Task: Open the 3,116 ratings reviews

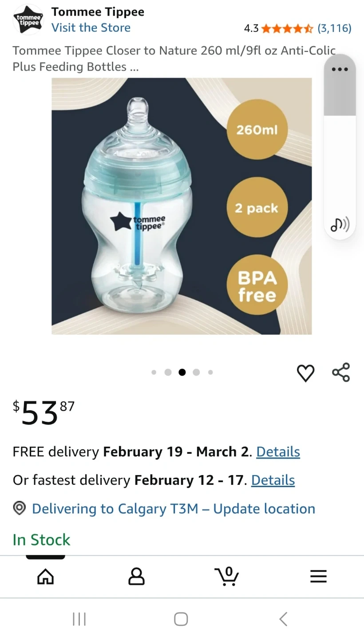Action: (x=334, y=28)
